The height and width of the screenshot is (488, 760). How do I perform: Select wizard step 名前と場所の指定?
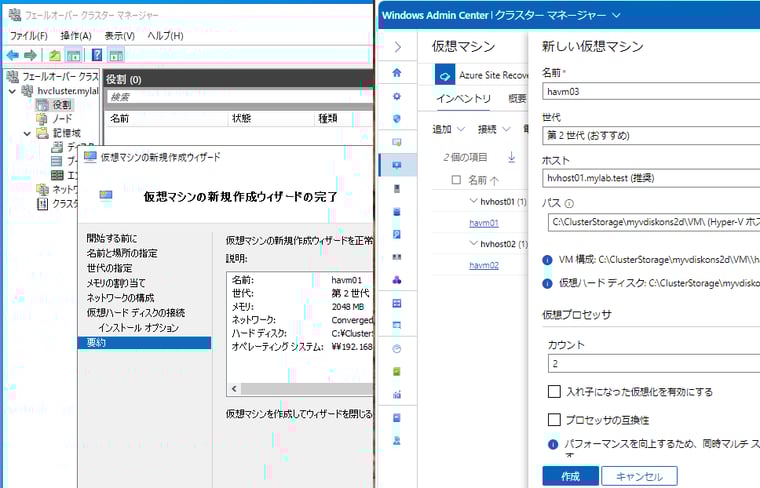122,253
